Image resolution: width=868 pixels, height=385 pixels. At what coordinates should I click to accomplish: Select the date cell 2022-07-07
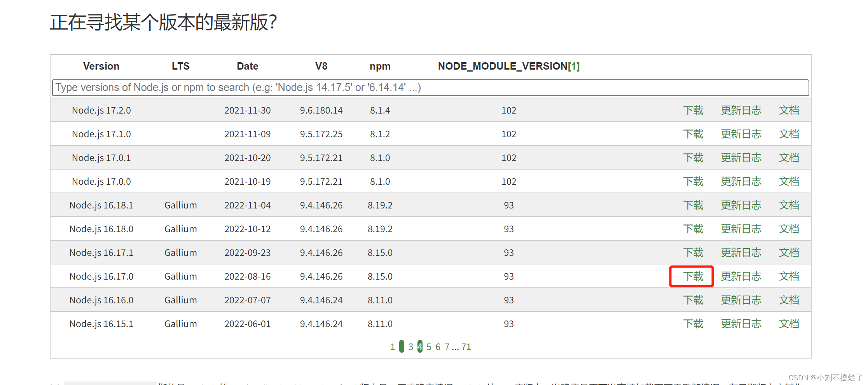[247, 300]
